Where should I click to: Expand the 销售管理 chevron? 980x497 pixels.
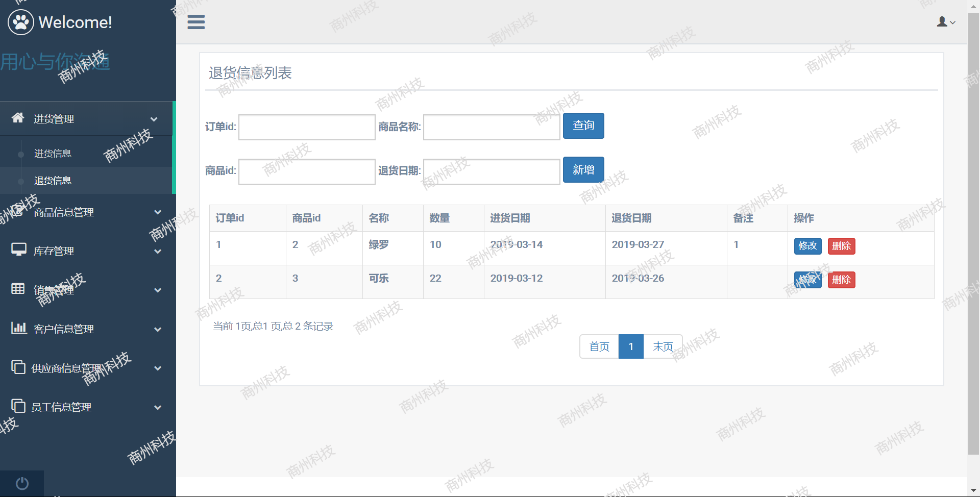tap(158, 290)
